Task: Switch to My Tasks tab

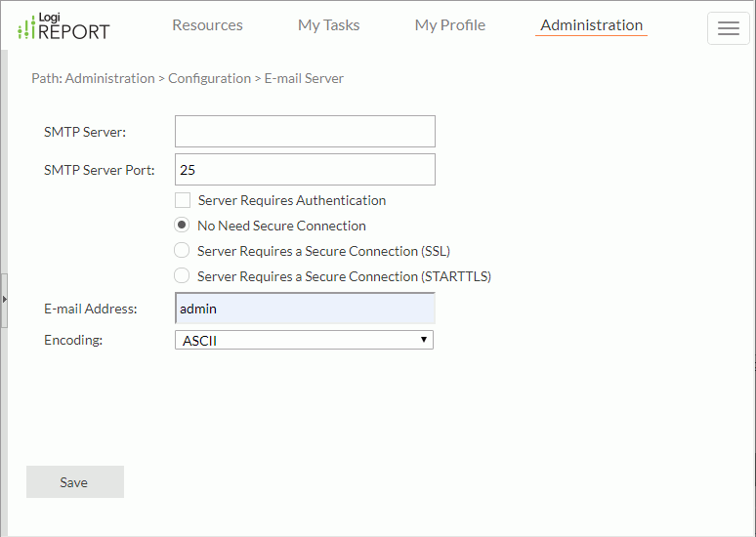Action: (x=329, y=25)
